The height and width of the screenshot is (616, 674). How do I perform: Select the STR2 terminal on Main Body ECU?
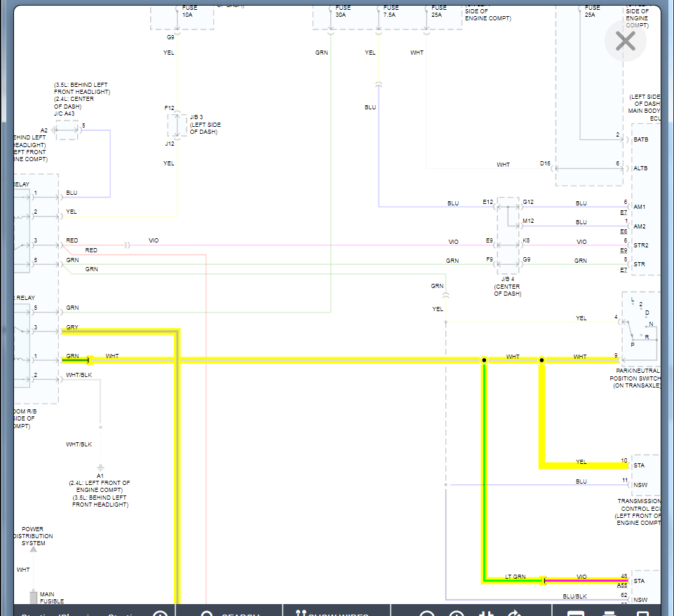640,245
